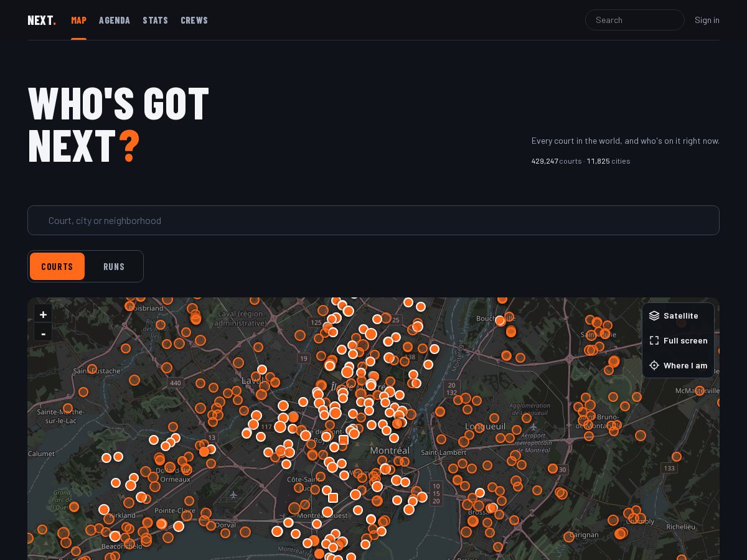This screenshot has height=560, width=747.
Task: Open the MAP tab
Action: (78, 20)
